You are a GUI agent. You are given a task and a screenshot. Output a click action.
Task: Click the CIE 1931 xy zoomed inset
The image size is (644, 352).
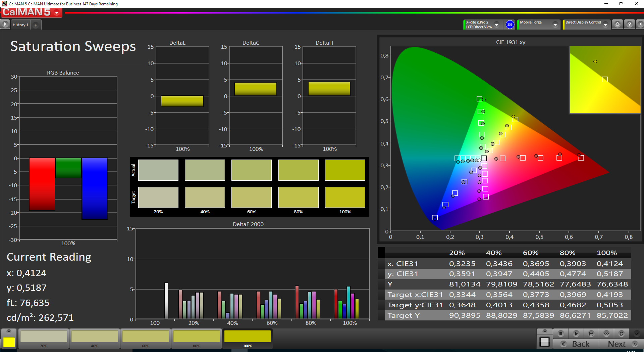click(605, 80)
